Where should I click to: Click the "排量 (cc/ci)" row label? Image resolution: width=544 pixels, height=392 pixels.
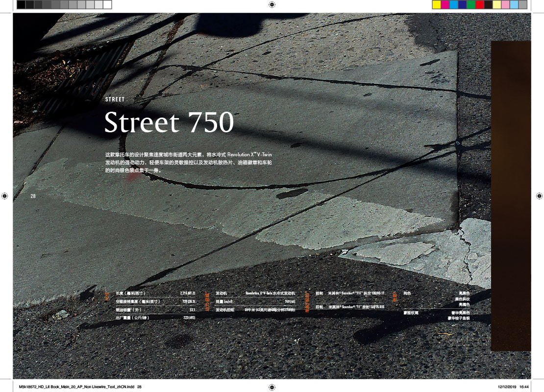click(224, 301)
